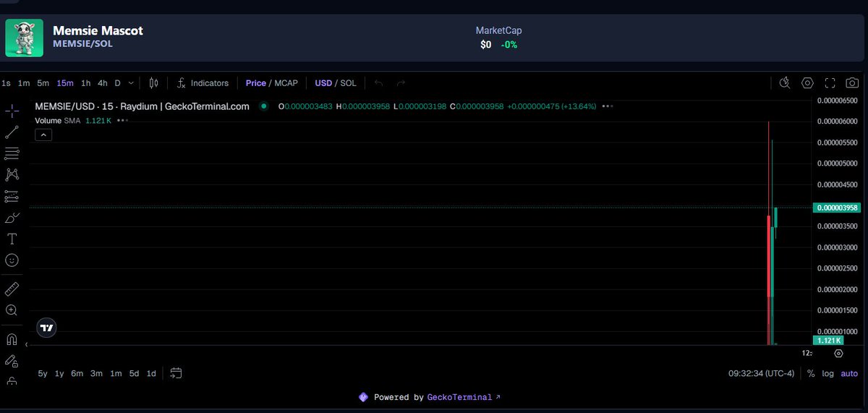Select the XABCD pattern tool
This screenshot has height=413, width=868.
pos(12,174)
